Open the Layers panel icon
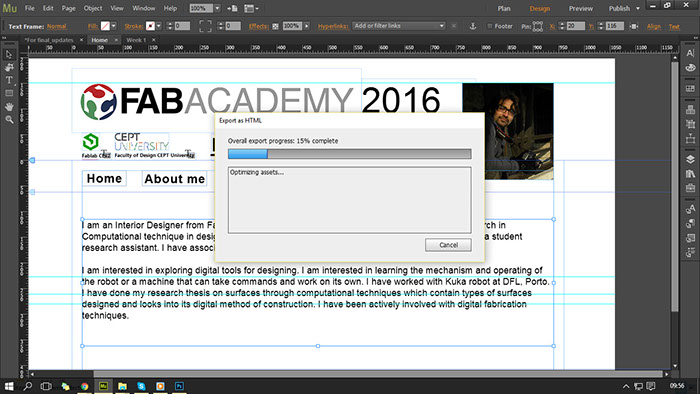Image resolution: width=700 pixels, height=394 pixels. click(690, 159)
